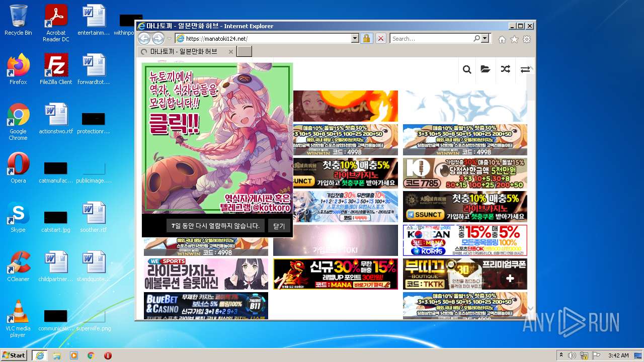Image resolution: width=644 pixels, height=362 pixels.
Task: Expand address bar URL history dropdown
Action: click(355, 38)
